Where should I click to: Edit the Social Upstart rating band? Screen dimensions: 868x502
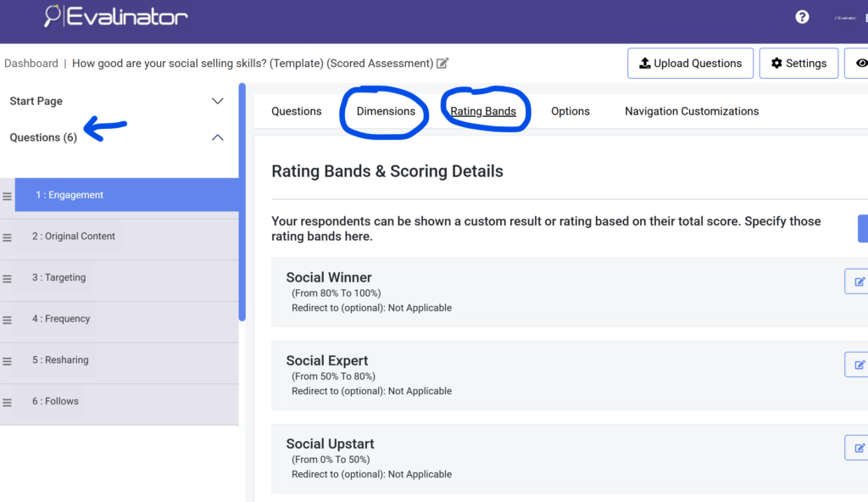coord(859,447)
